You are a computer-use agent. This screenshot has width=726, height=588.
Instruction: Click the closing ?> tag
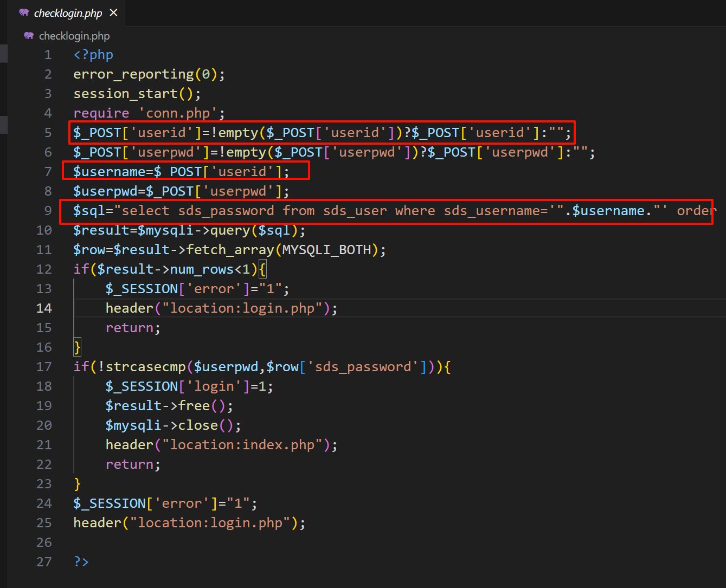81,562
